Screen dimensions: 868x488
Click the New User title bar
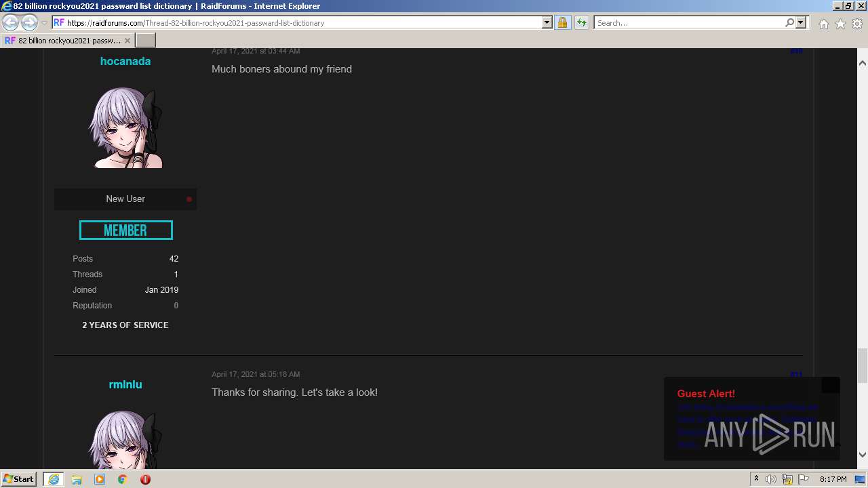tap(125, 199)
